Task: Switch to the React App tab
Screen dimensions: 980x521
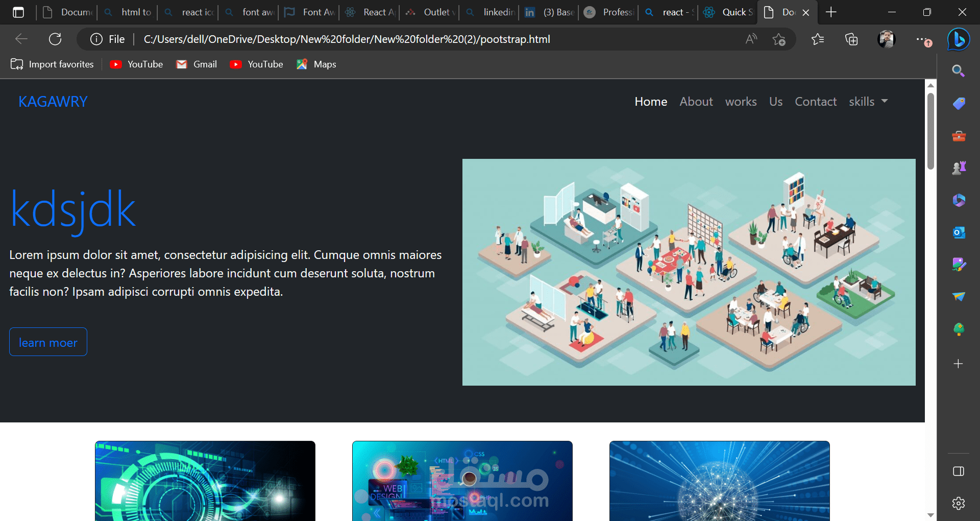Action: (x=370, y=12)
